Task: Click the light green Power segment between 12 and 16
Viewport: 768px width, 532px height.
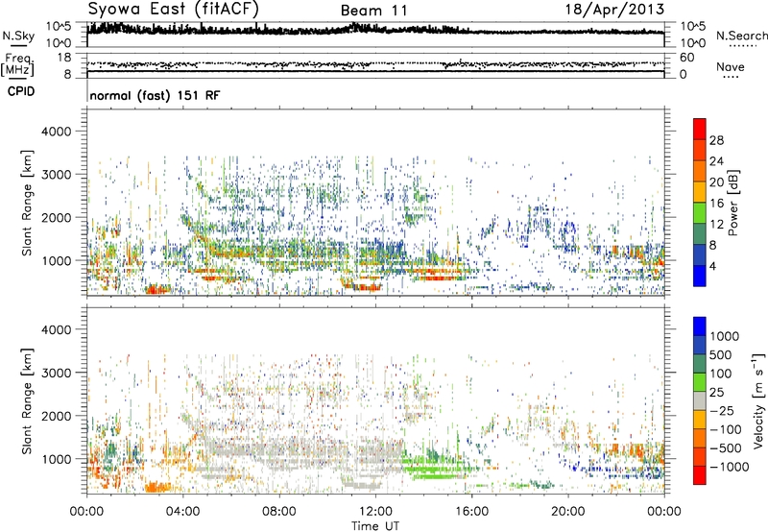Action: (x=700, y=213)
